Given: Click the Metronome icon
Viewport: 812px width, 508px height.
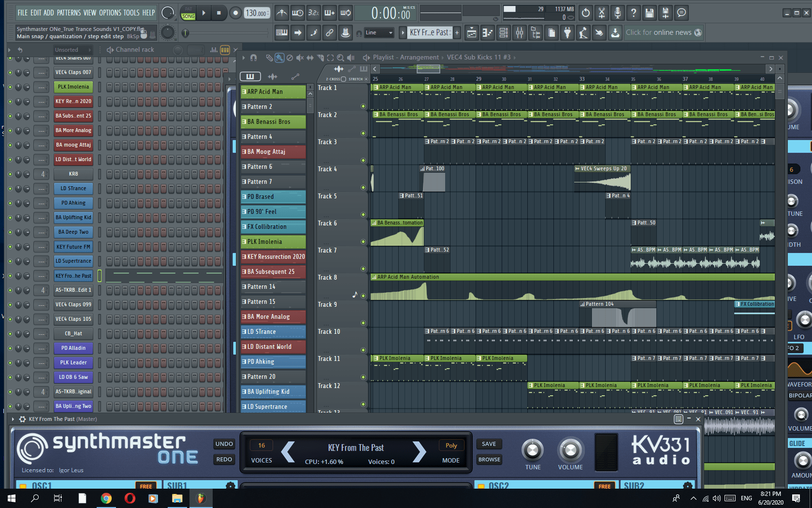Looking at the screenshot, I should (x=281, y=13).
